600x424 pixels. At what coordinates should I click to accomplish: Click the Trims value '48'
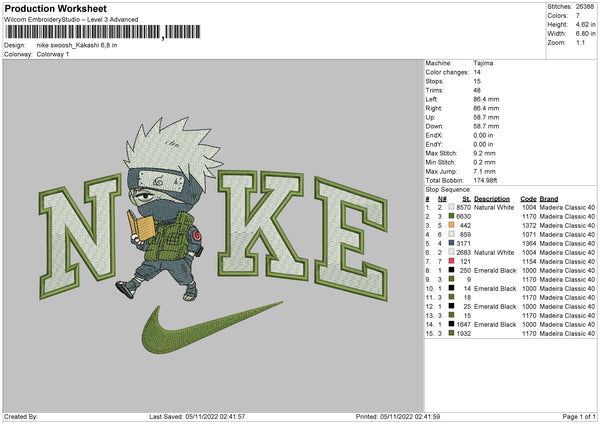[477, 90]
